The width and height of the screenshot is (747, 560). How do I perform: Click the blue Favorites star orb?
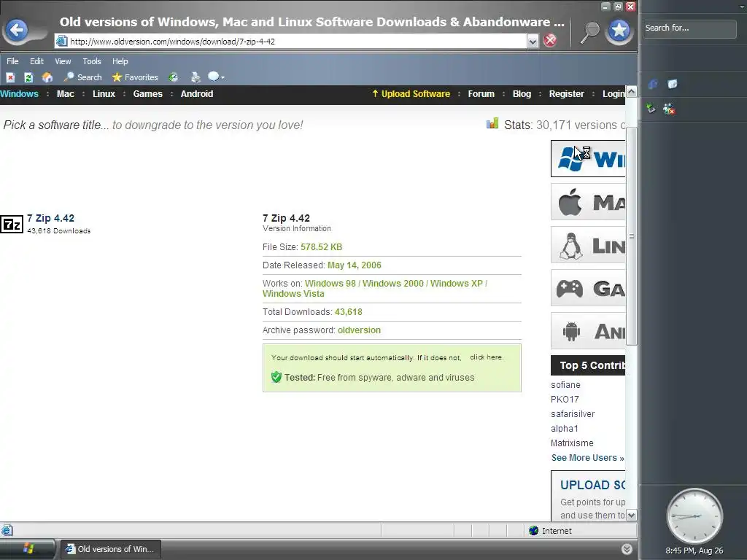click(619, 31)
